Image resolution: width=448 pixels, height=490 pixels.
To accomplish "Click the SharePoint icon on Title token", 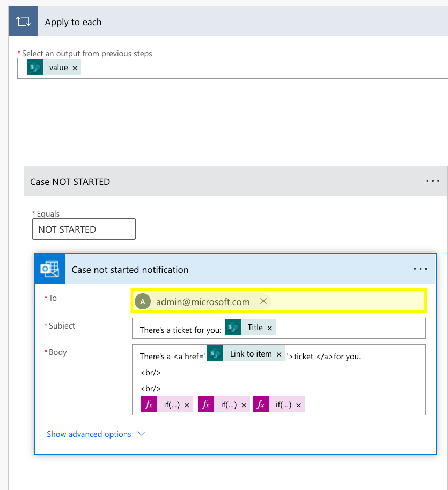I will tap(233, 328).
